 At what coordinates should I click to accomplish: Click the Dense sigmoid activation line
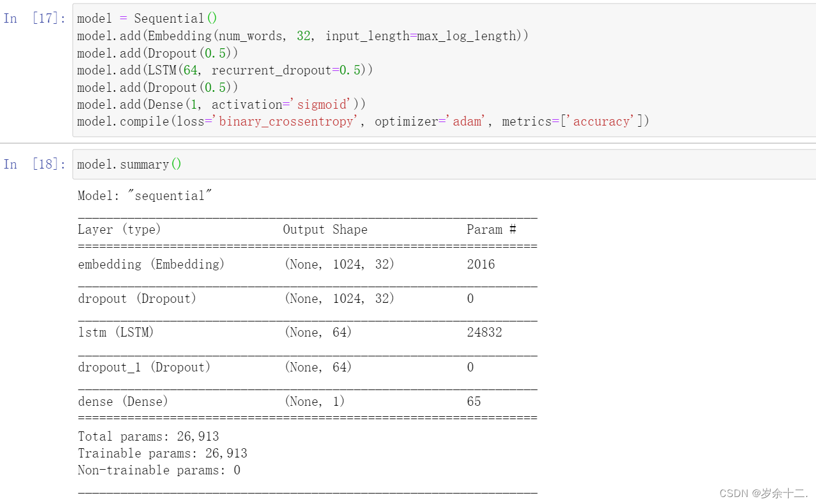click(x=221, y=105)
